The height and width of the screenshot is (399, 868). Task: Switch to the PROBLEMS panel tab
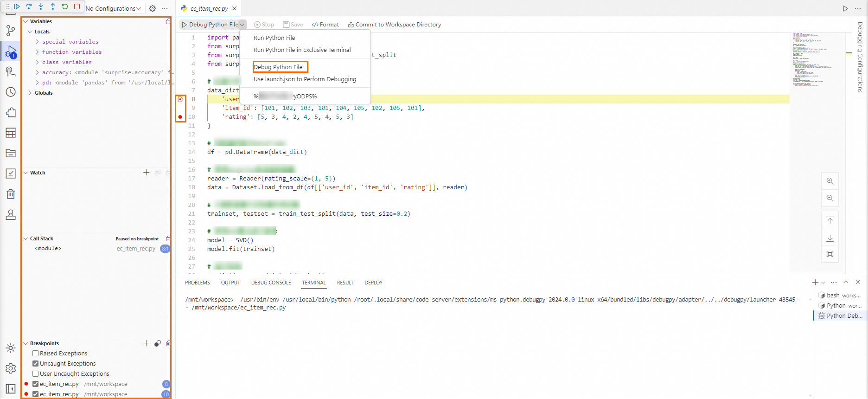pos(198,283)
